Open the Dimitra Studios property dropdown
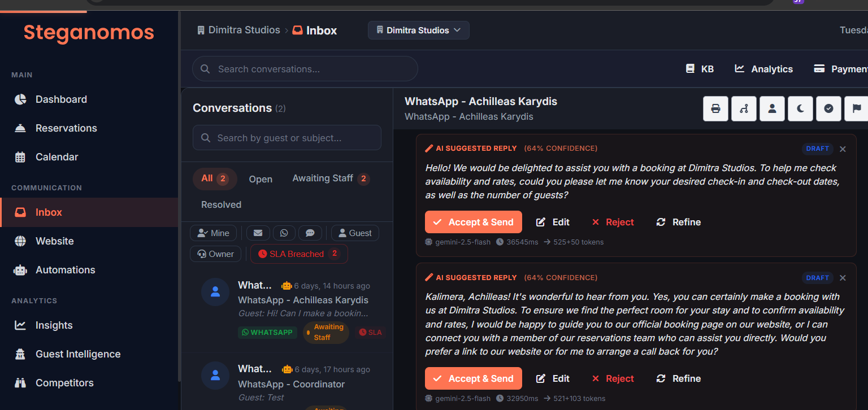The width and height of the screenshot is (868, 410). (x=419, y=30)
